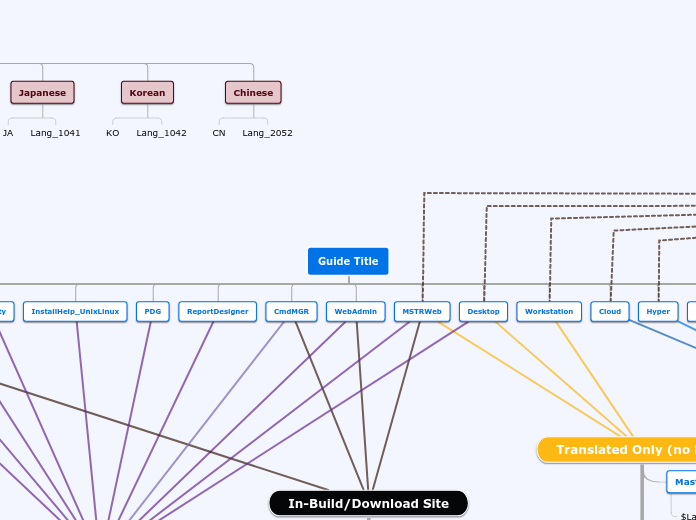Select the Hyper node

coord(658,311)
